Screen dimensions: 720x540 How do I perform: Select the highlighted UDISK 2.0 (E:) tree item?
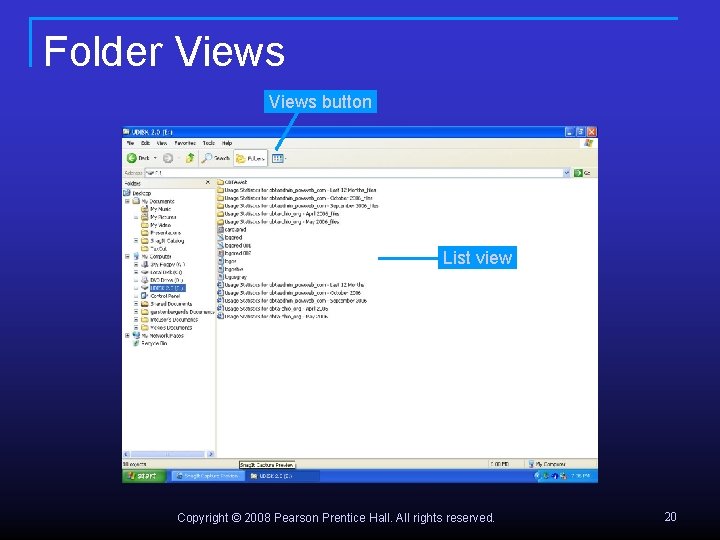(x=168, y=288)
